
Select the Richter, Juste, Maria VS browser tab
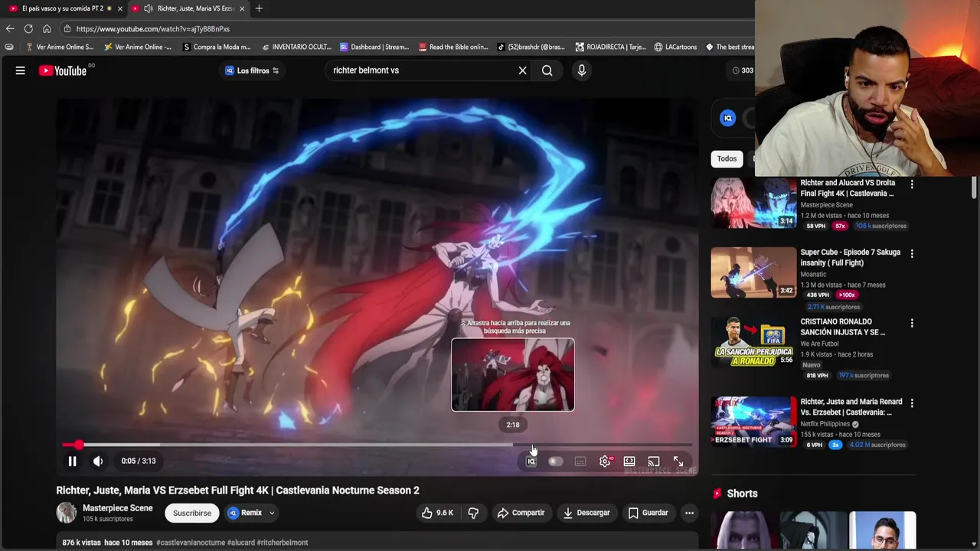189,8
